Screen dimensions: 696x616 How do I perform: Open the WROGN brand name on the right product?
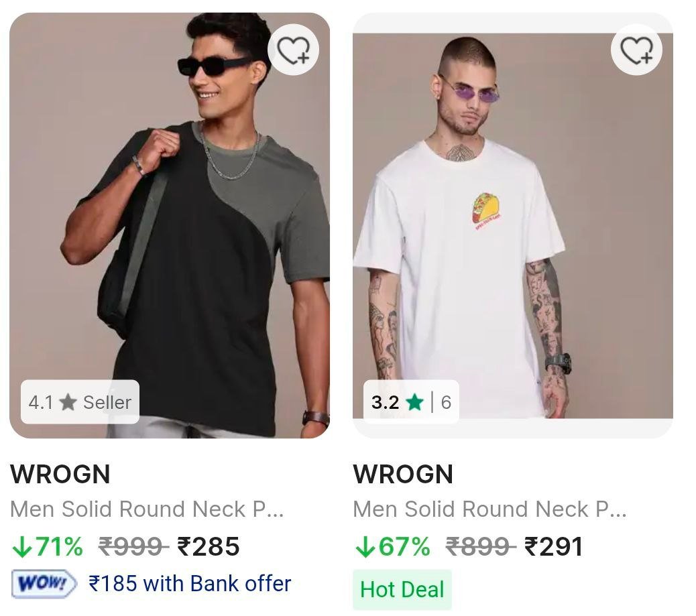click(x=403, y=475)
